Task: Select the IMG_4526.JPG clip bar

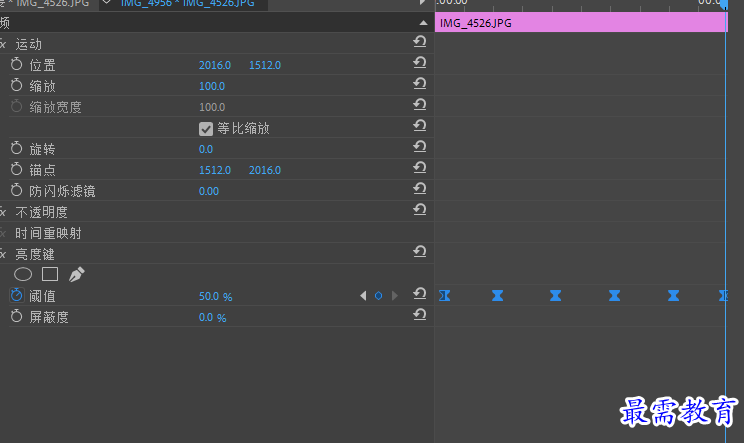Action: 581,23
